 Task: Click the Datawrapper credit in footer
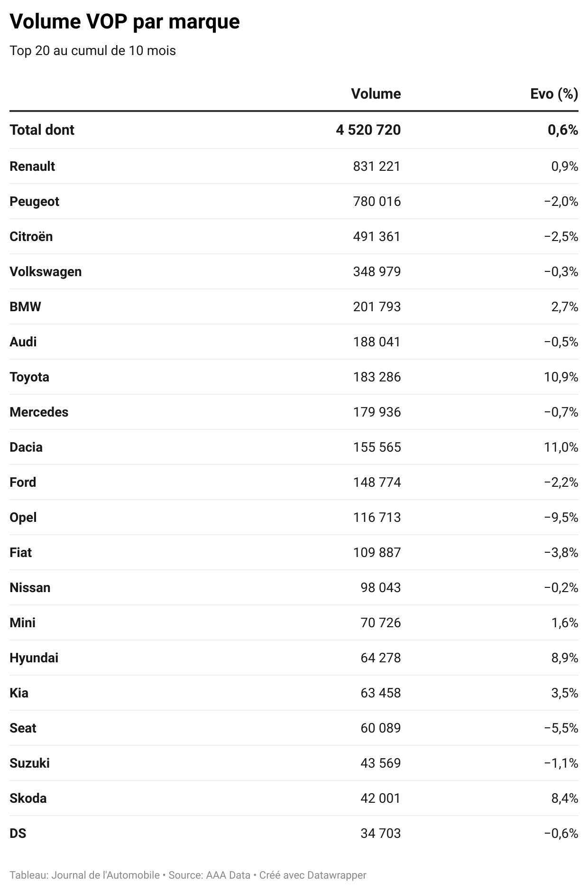point(336,875)
